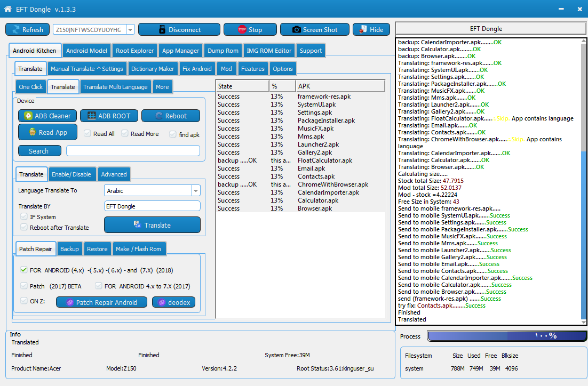Uncheck FOR ANDROID (4.x)-(7.X) (2018) option

click(x=24, y=270)
